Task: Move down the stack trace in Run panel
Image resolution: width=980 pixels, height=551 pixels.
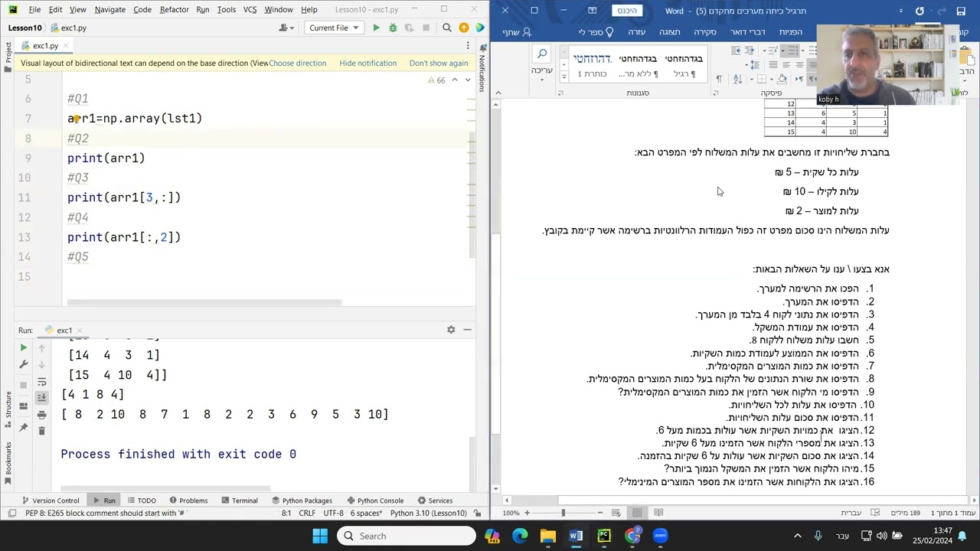Action: (x=42, y=365)
